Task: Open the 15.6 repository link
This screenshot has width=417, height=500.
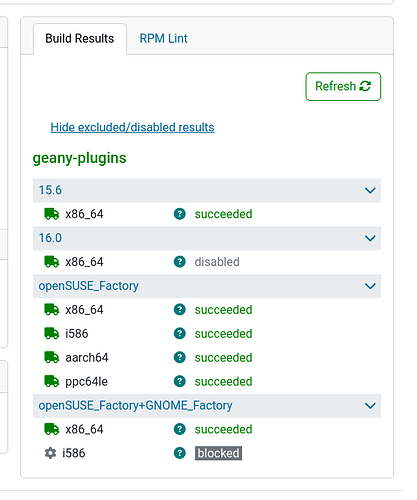Action: coord(50,190)
